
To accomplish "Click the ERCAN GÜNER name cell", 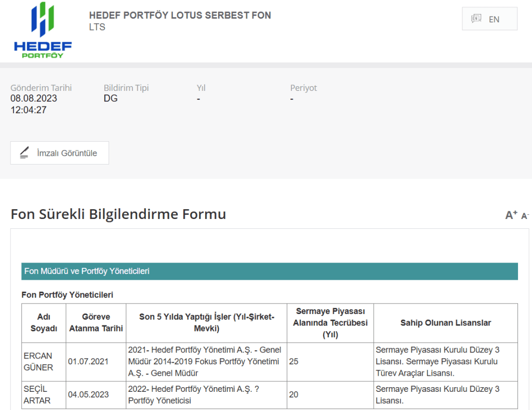I will tap(44, 362).
